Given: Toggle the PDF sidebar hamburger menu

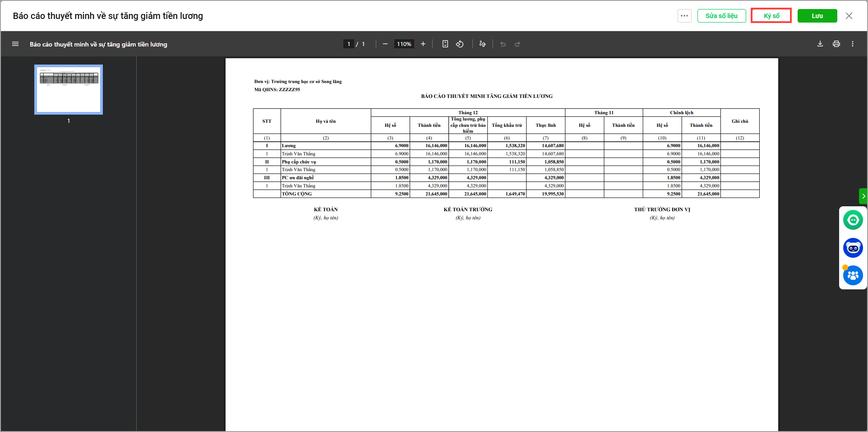Looking at the screenshot, I should pyautogui.click(x=15, y=44).
